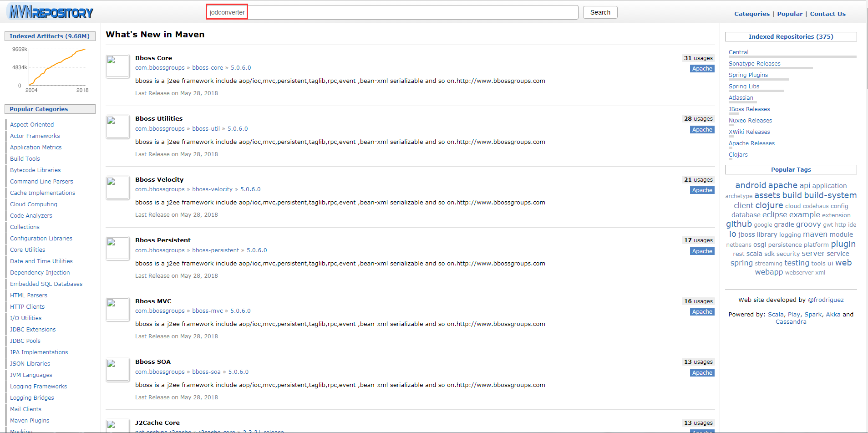Screen dimensions: 868x433
Task: Select the android tag
Action: coord(751,185)
